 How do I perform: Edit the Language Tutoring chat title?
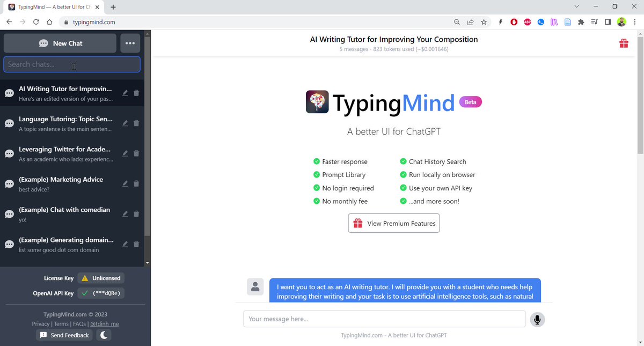coord(125,123)
